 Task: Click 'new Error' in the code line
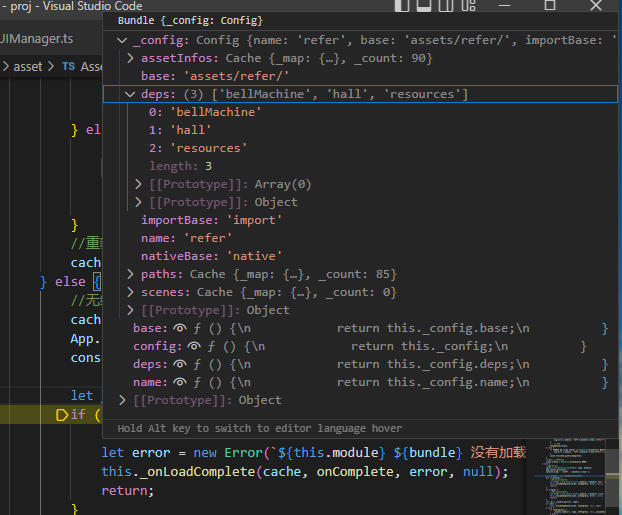coord(228,453)
